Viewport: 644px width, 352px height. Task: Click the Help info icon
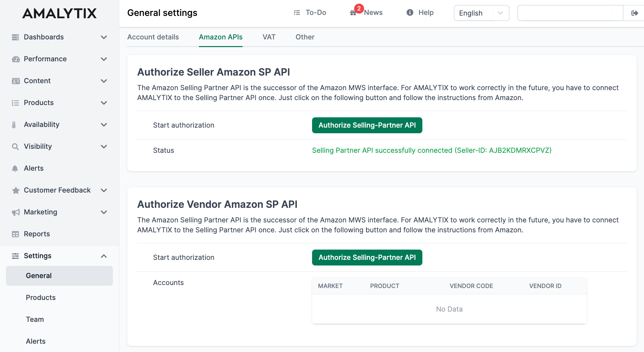[x=409, y=13]
